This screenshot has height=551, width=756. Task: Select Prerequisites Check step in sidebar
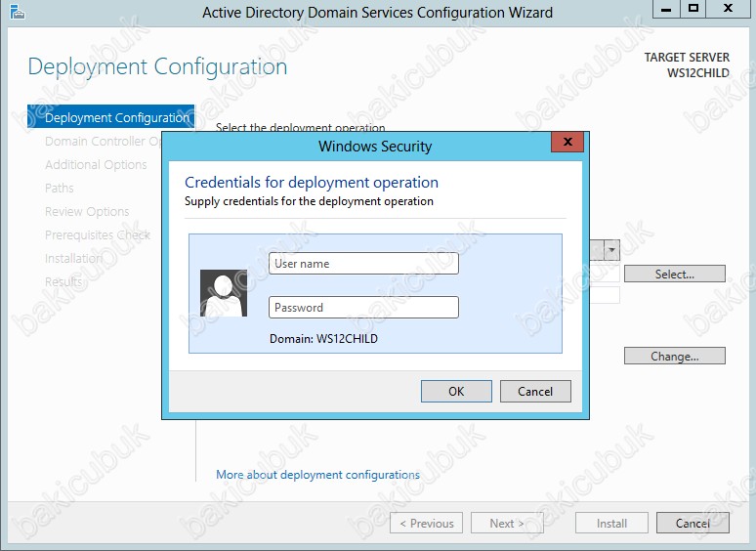98,234
